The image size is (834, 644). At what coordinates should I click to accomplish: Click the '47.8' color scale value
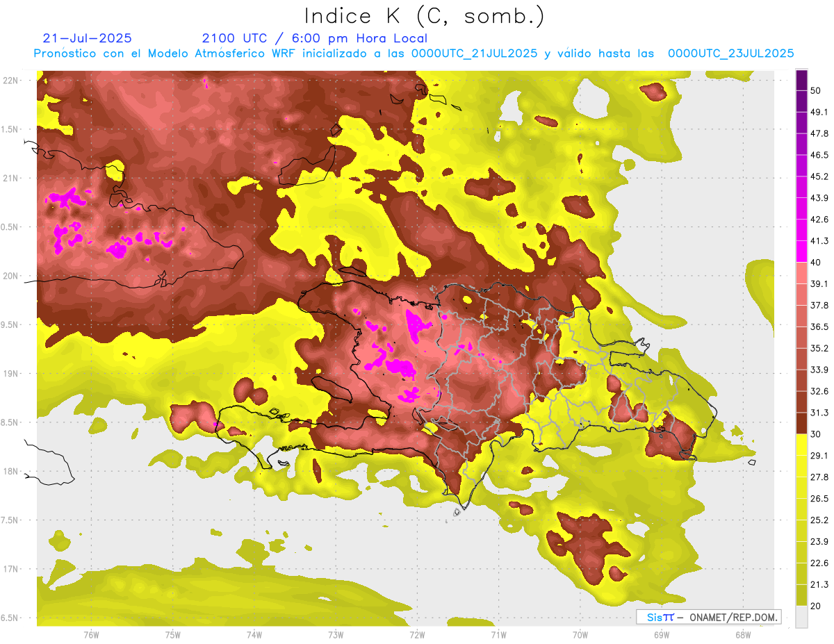[819, 133]
